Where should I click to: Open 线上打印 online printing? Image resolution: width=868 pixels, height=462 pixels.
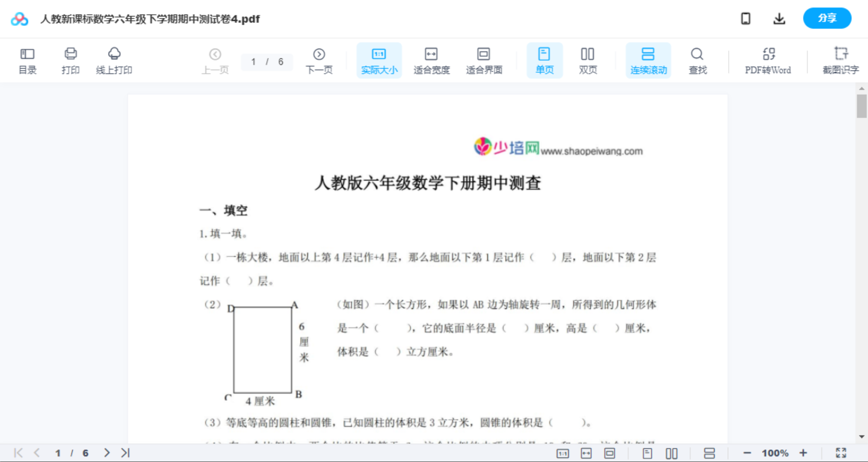[114, 60]
